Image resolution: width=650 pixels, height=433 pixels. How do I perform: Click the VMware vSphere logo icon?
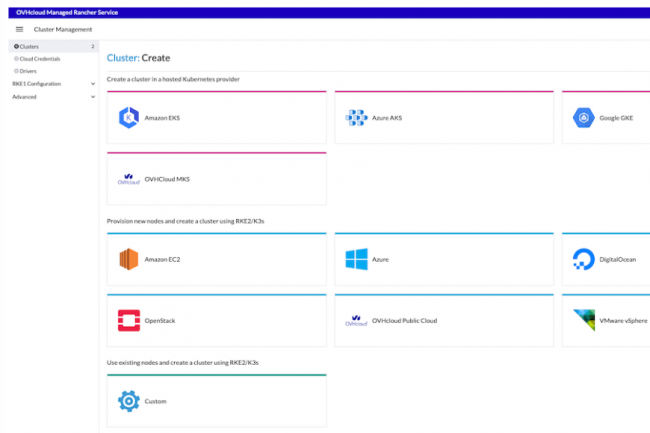point(584,320)
